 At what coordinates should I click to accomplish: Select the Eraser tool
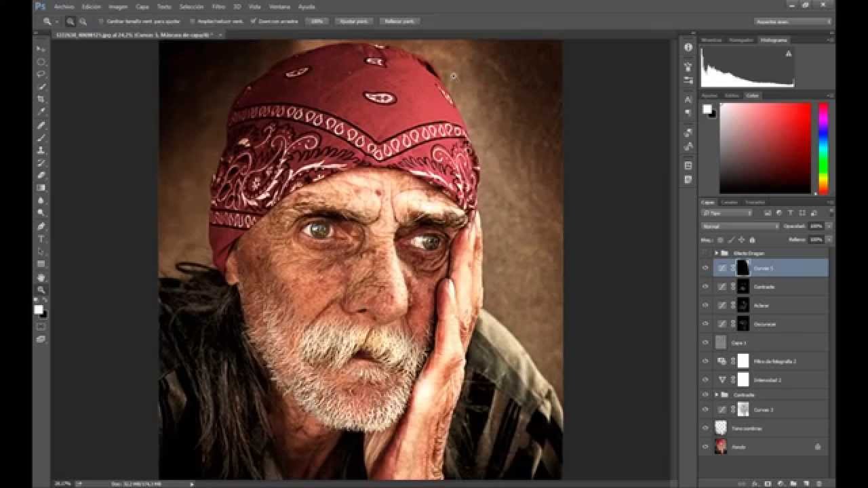[41, 175]
